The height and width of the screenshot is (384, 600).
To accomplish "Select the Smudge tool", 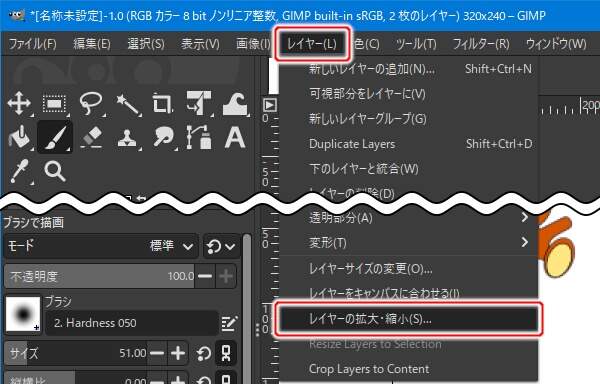I will 163,137.
